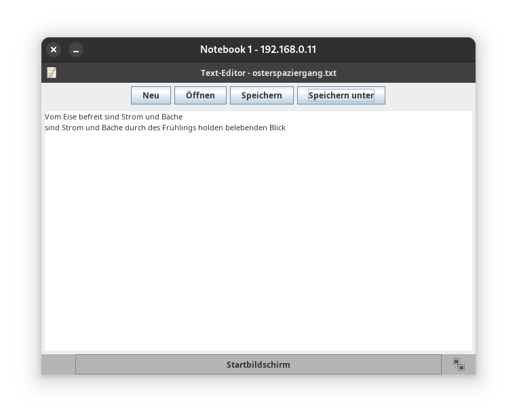Go to Startbildschirm in the bottom bar
517x420 pixels.
258,364
